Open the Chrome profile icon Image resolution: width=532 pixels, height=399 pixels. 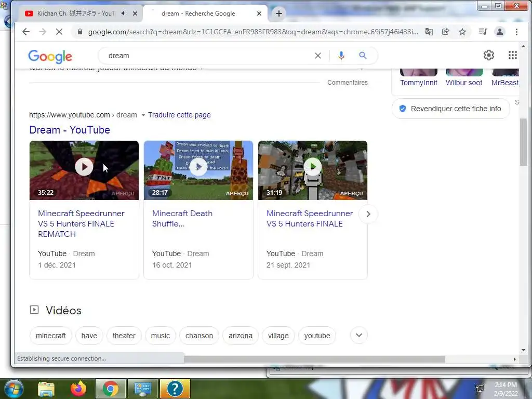(500, 32)
